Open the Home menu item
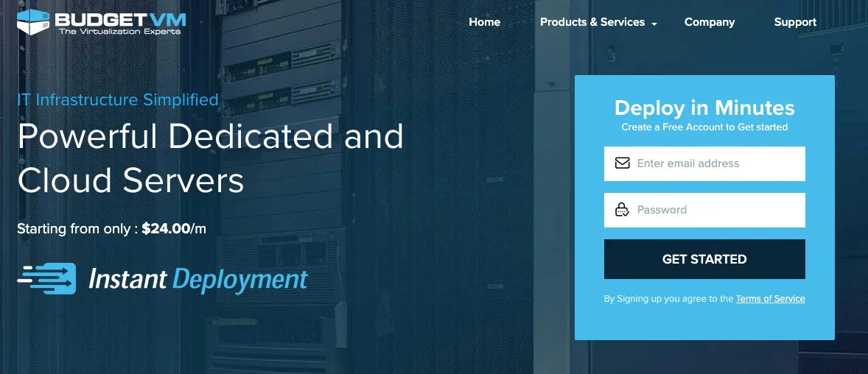The height and width of the screenshot is (374, 868). coord(484,22)
